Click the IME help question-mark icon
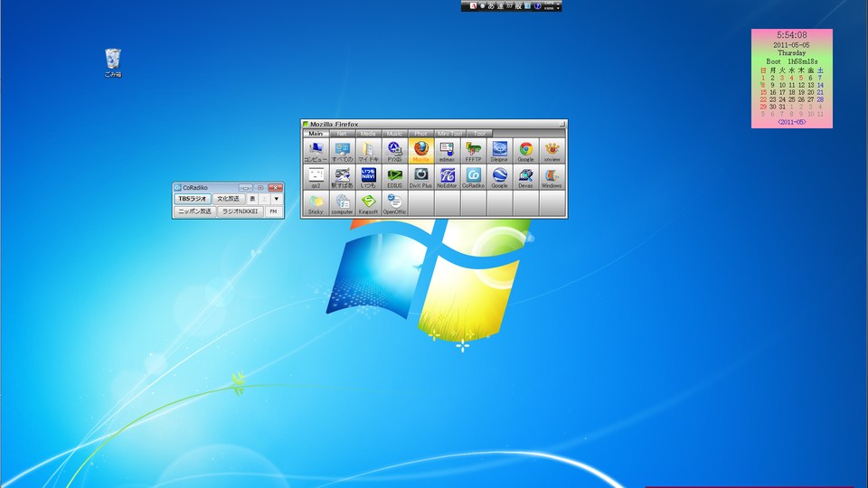 [x=537, y=5]
